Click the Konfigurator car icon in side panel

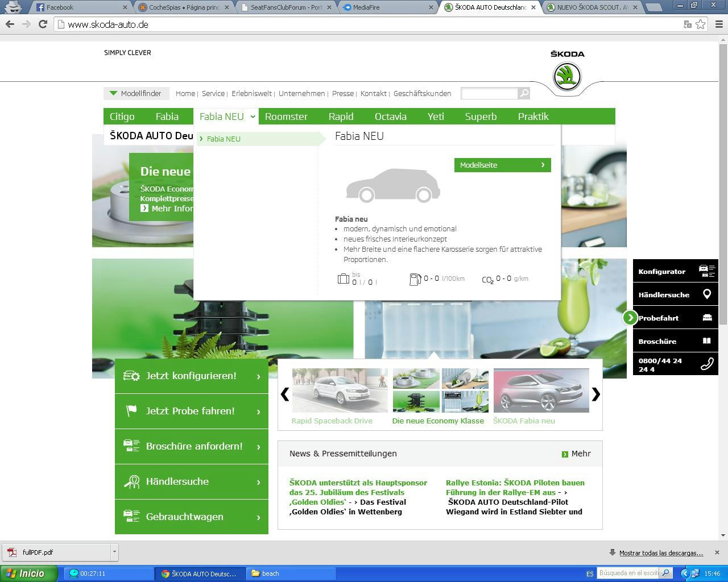tap(706, 271)
